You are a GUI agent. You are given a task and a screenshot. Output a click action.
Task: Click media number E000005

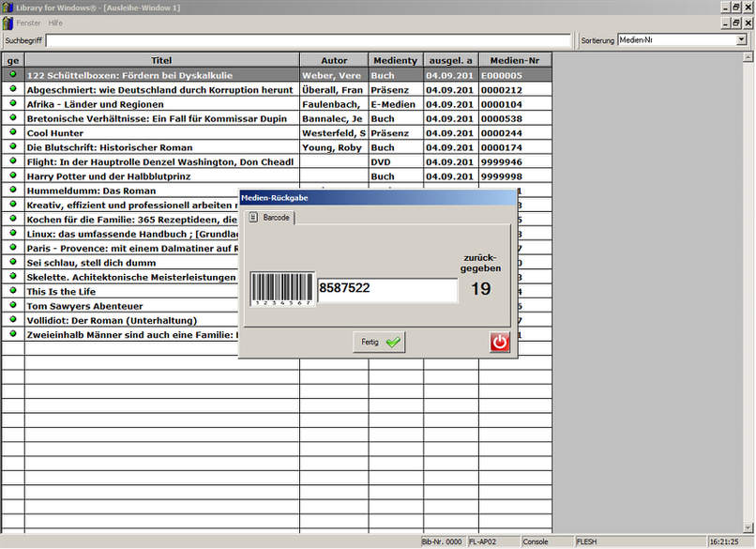pos(515,76)
